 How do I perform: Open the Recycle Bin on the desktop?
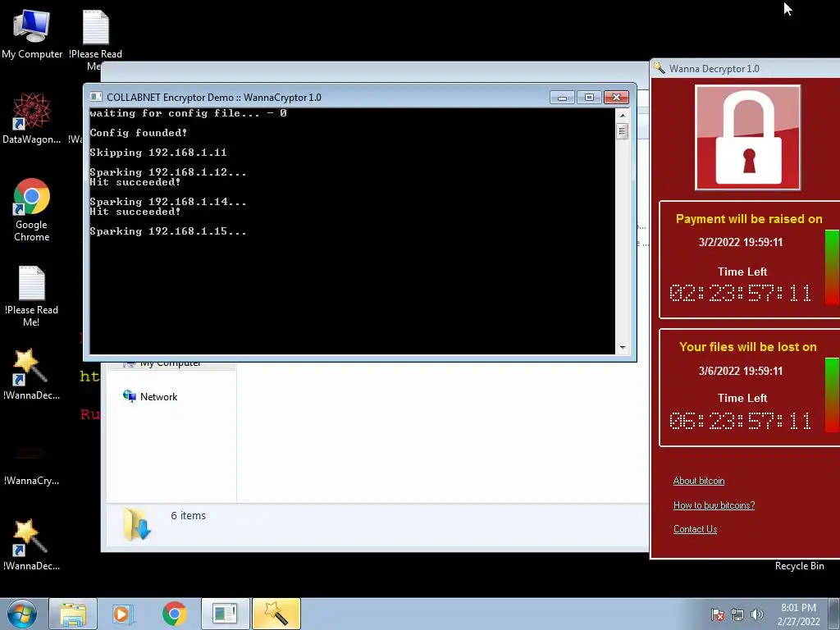(799, 566)
